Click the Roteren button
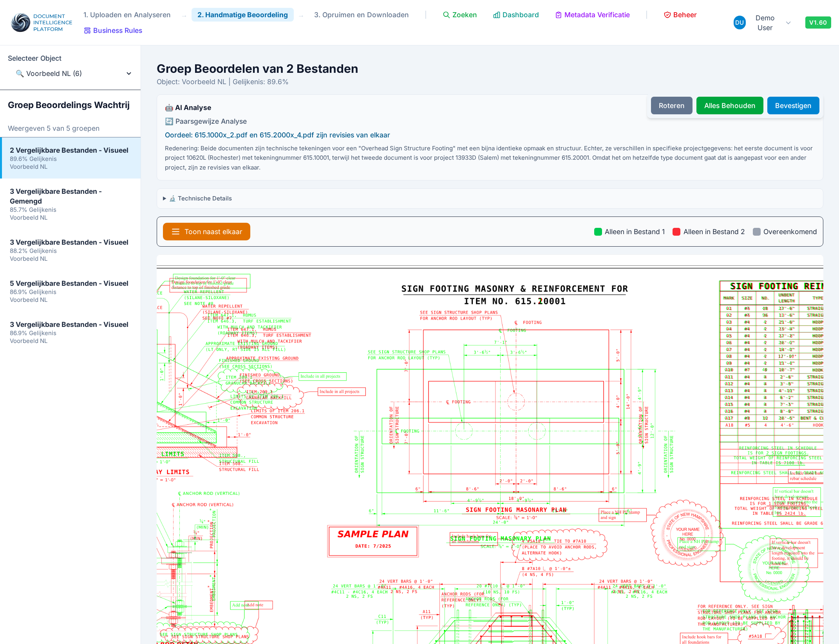Viewport: 839px width, 644px height. click(x=671, y=106)
